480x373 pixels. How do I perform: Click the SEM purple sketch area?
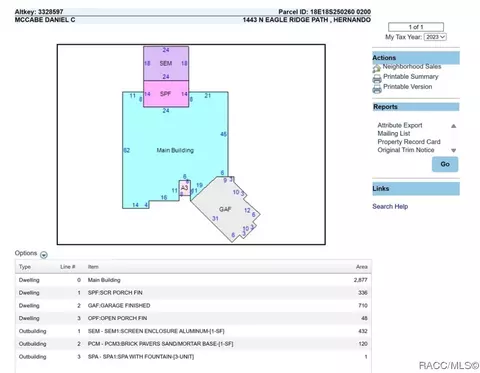pos(166,63)
